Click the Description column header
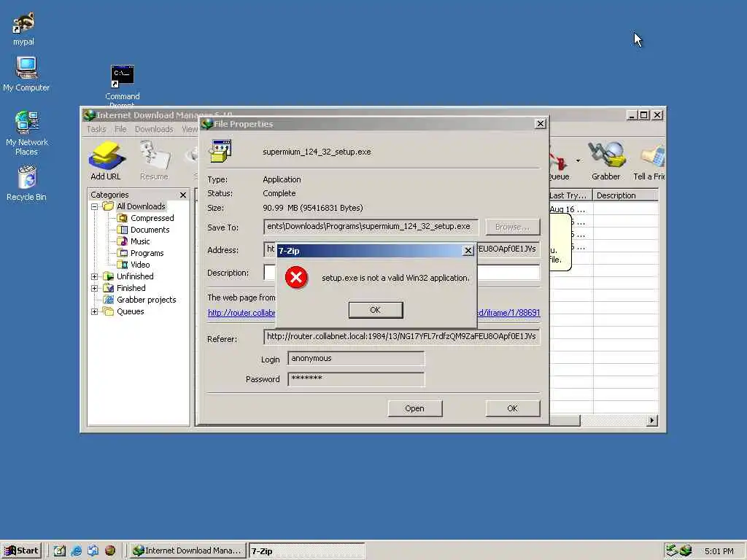This screenshot has width=747, height=560. click(625, 195)
